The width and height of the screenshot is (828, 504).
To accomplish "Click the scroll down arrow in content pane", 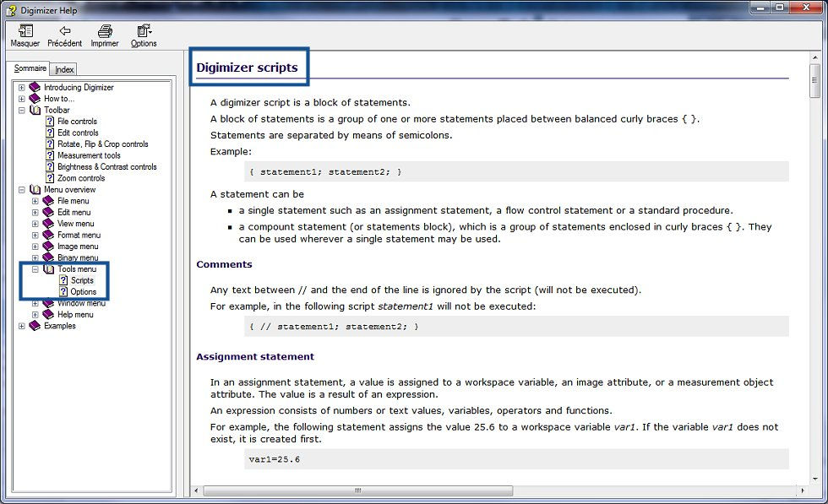I will click(814, 478).
